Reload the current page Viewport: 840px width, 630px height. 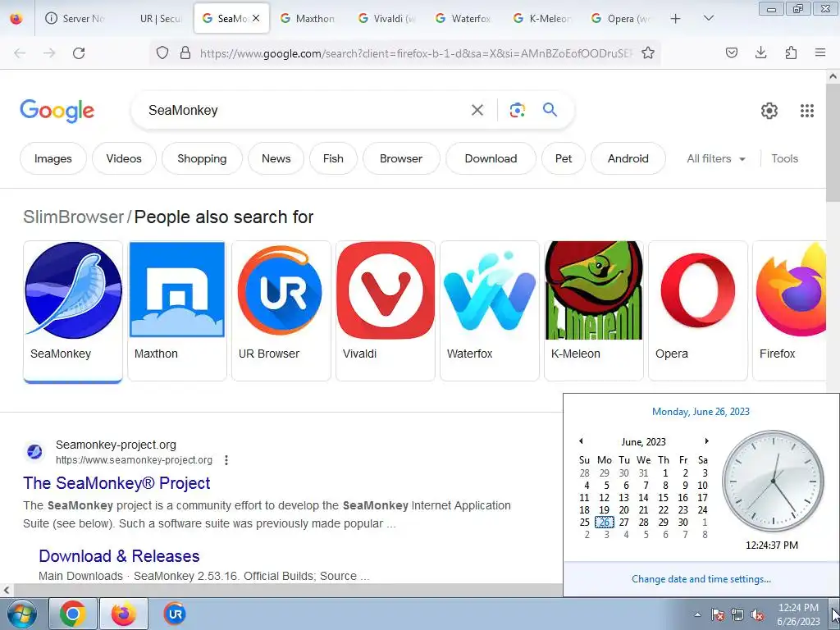(x=79, y=53)
